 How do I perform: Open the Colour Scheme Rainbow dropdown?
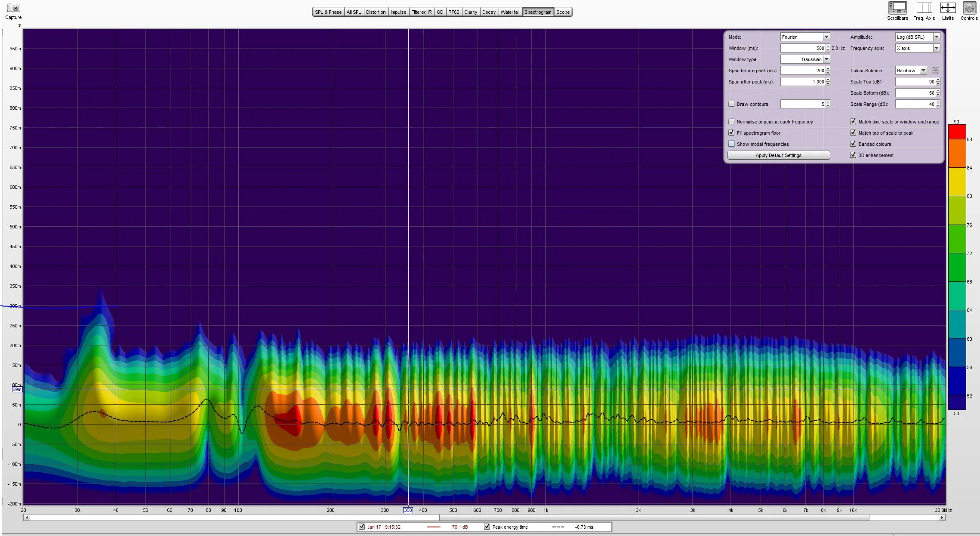pos(911,71)
